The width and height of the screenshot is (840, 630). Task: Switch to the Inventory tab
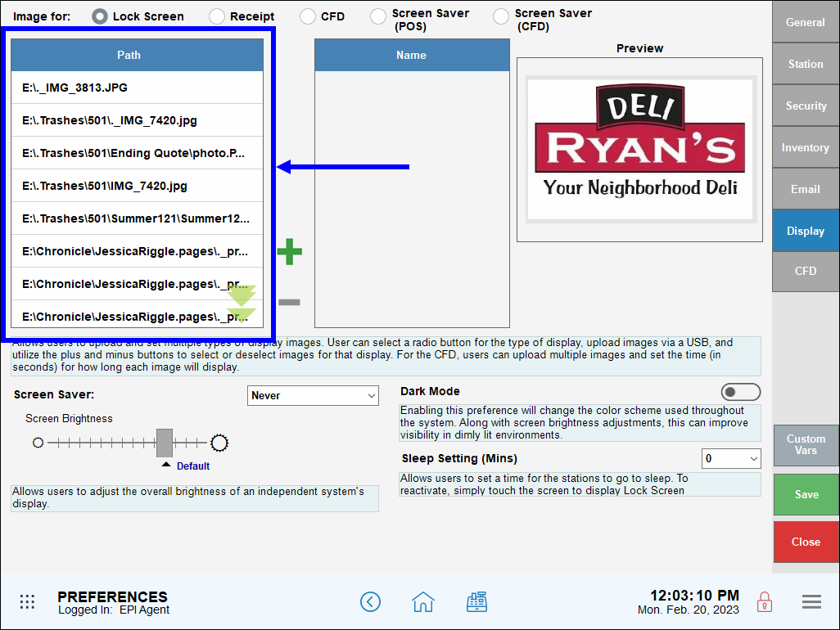(805, 147)
